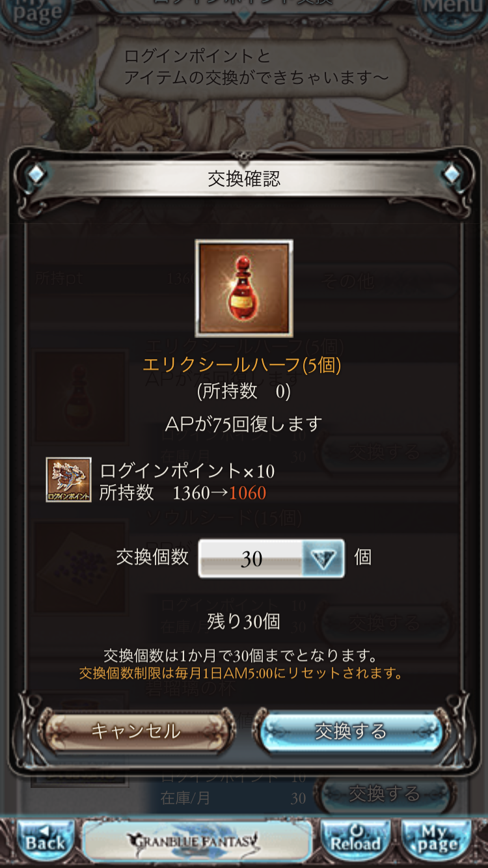The image size is (488, 868).
Task: Select the quantity field showing 30
Action: click(x=271, y=558)
